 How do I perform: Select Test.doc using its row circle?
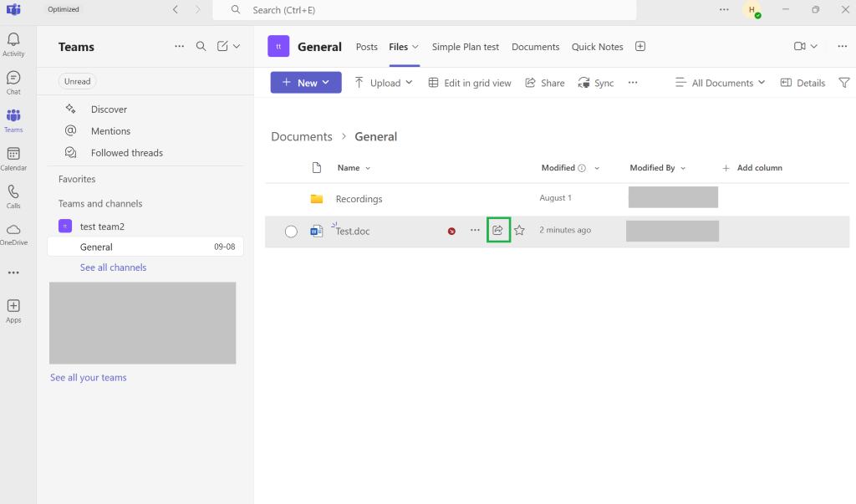(291, 231)
